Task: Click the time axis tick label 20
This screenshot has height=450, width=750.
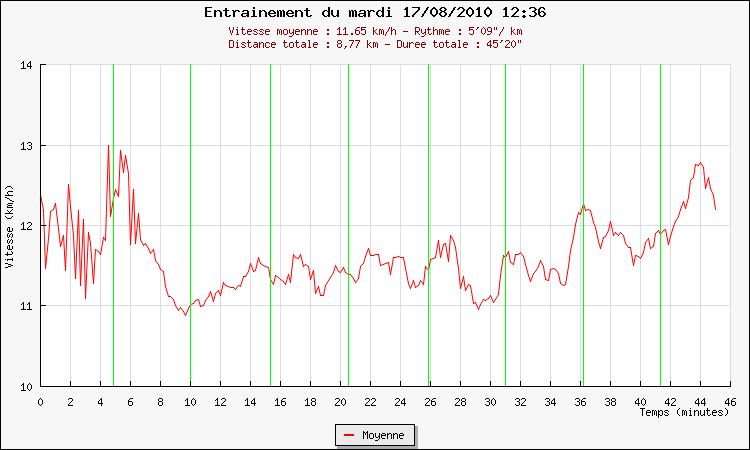Action: tap(340, 402)
